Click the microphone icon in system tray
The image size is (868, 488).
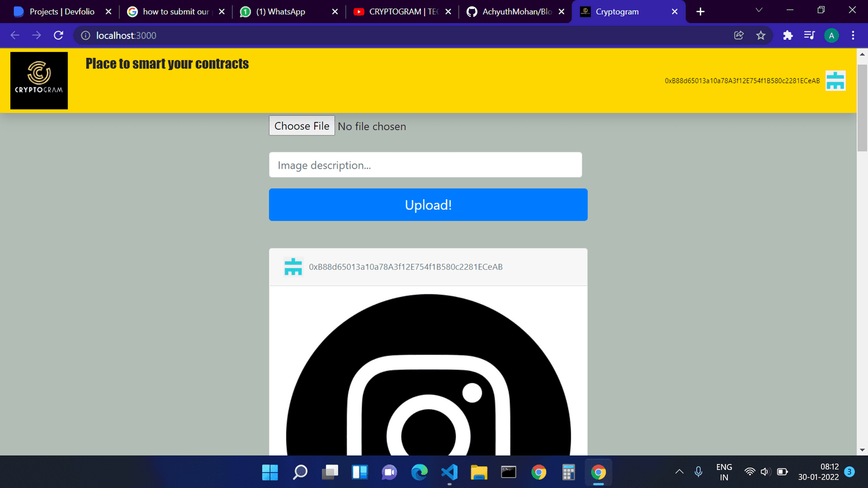click(699, 472)
